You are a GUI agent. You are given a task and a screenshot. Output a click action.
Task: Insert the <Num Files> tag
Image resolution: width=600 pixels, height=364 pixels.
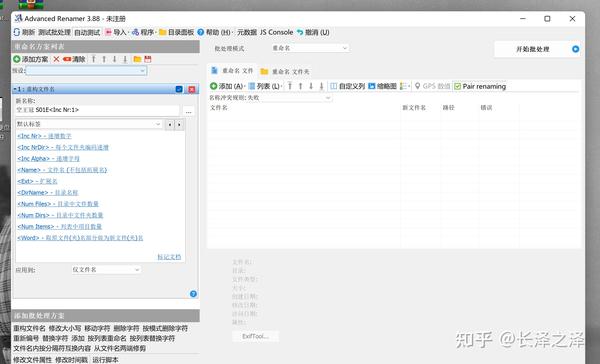(x=58, y=204)
